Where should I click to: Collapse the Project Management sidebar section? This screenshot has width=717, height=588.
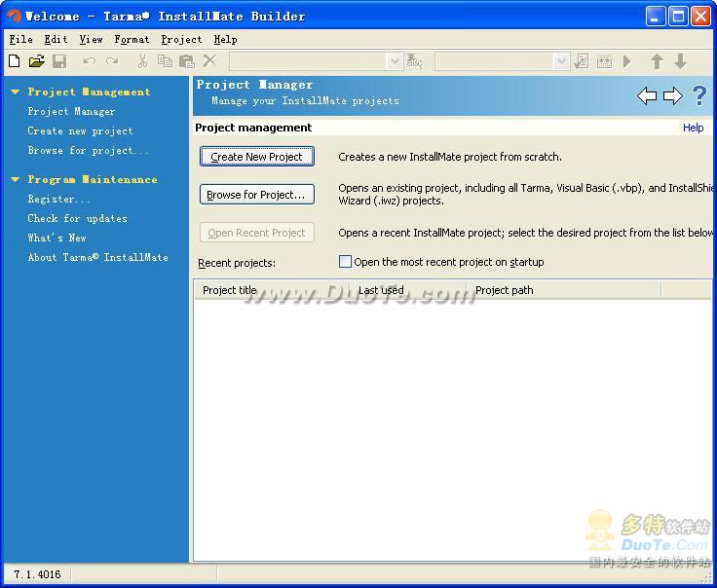click(x=15, y=92)
